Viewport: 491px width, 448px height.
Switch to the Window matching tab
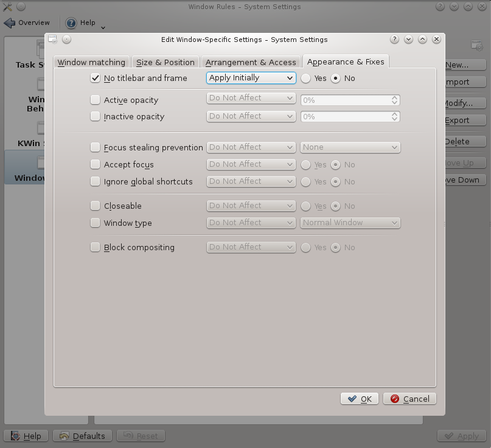point(91,62)
